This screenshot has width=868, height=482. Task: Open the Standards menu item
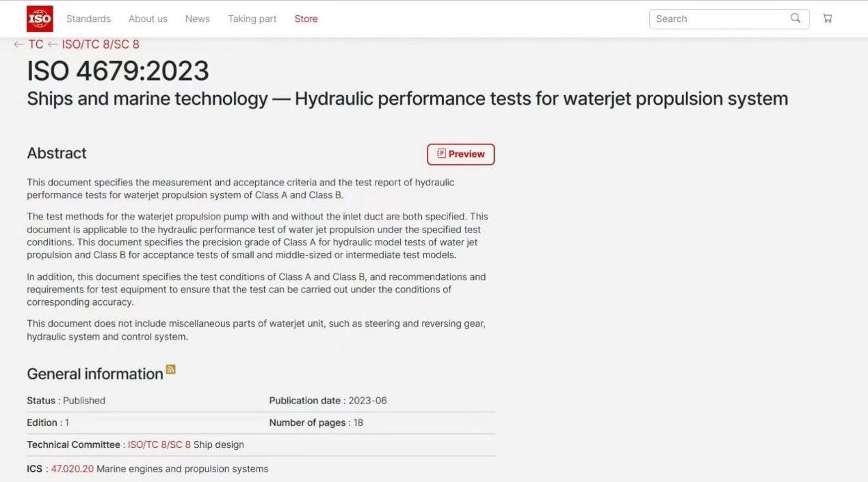88,19
